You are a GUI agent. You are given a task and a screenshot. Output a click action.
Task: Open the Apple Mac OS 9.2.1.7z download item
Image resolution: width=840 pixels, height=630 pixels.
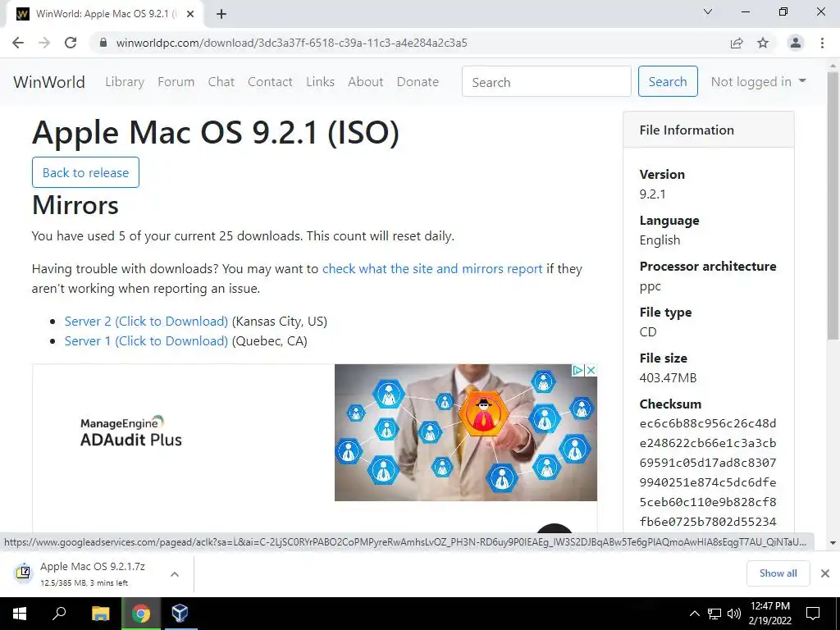click(92, 573)
